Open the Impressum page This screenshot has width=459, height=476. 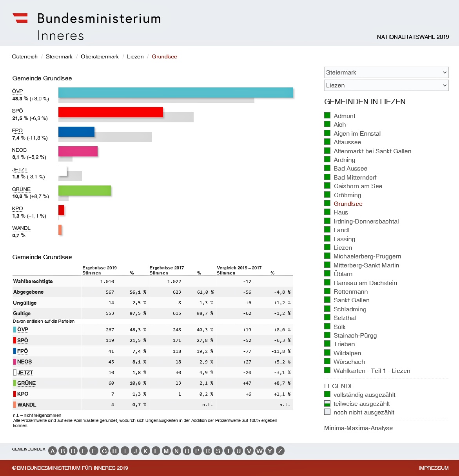click(x=434, y=468)
